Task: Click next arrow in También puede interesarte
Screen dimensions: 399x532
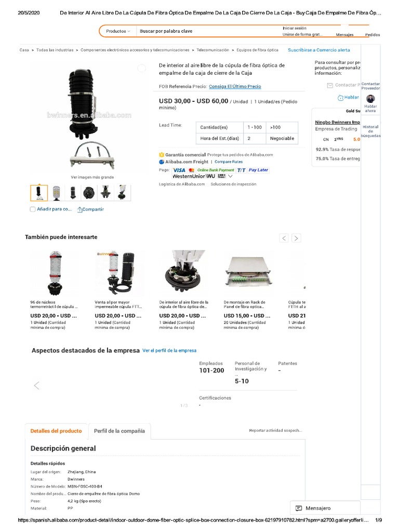Action: 296,238
